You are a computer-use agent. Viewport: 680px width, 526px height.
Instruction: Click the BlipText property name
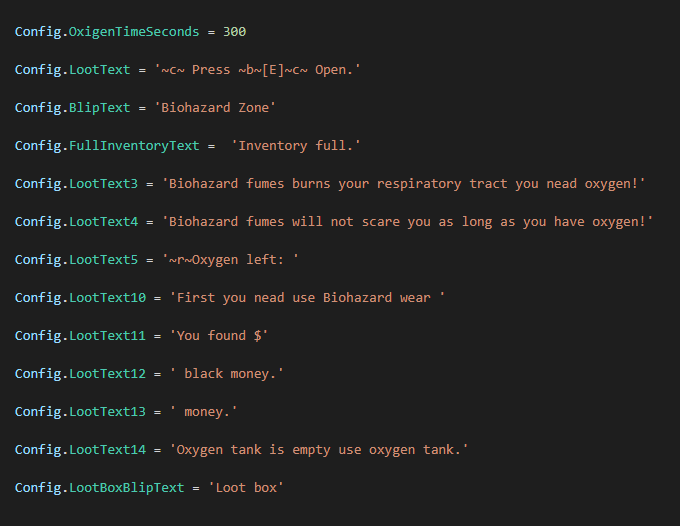tap(99, 108)
